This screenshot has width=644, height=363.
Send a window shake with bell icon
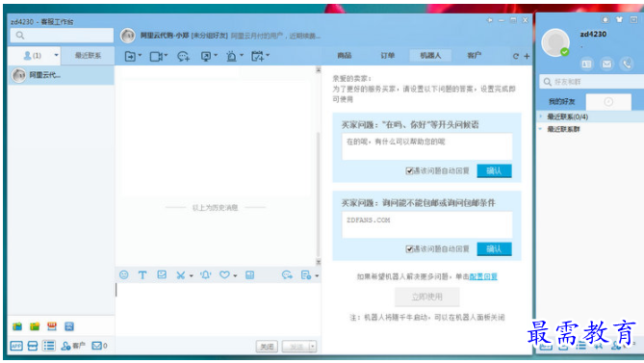(206, 275)
